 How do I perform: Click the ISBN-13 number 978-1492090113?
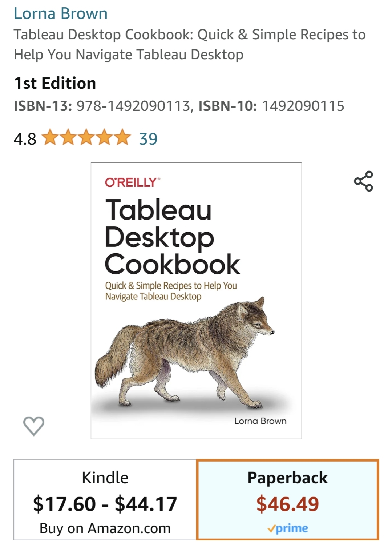pyautogui.click(x=133, y=106)
